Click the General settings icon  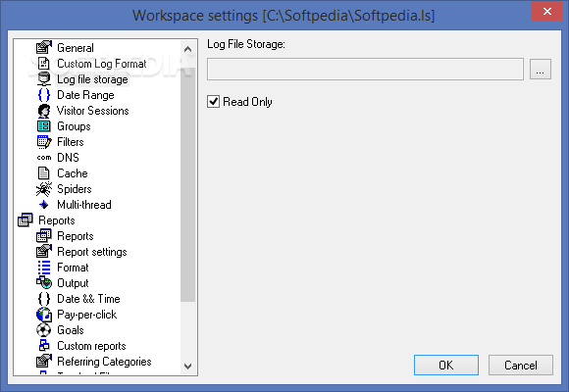pos(44,47)
